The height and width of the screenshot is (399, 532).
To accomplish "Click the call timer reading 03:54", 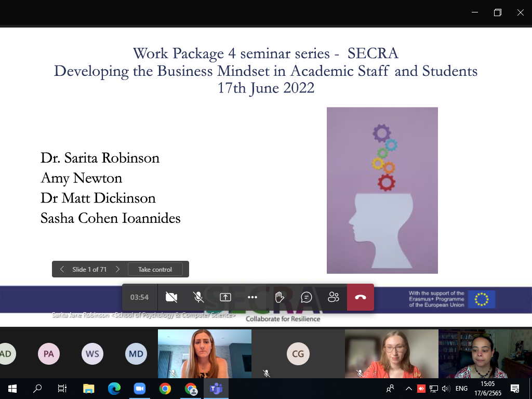I will tap(139, 297).
